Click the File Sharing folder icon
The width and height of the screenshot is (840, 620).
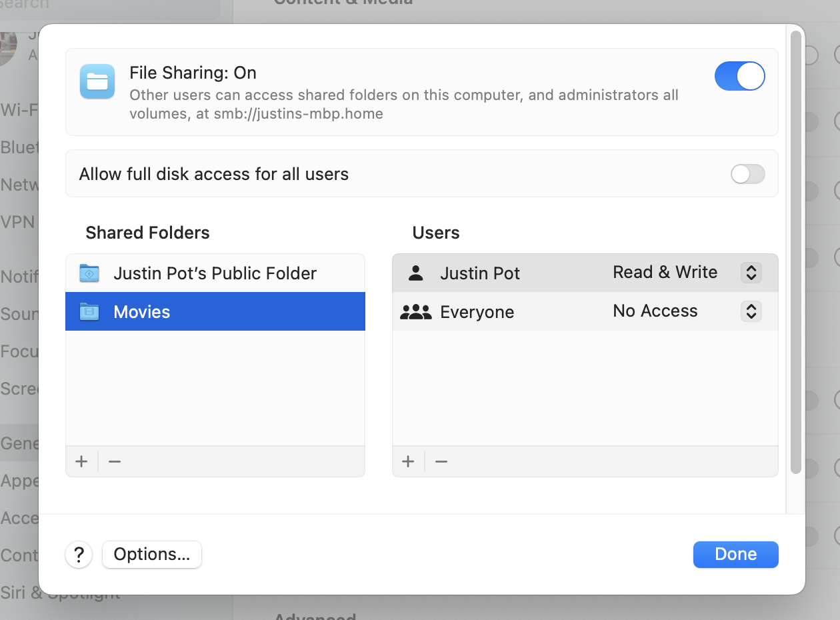(97, 81)
